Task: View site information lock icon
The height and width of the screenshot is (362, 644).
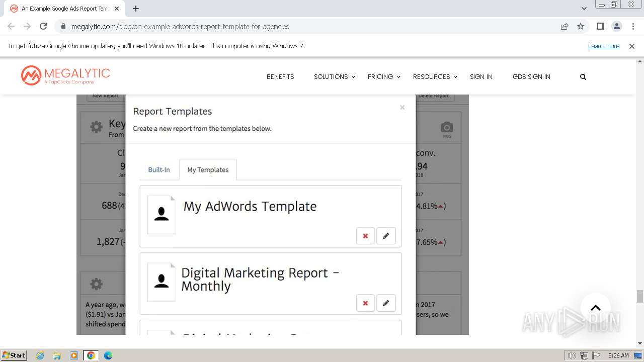Action: (63, 26)
